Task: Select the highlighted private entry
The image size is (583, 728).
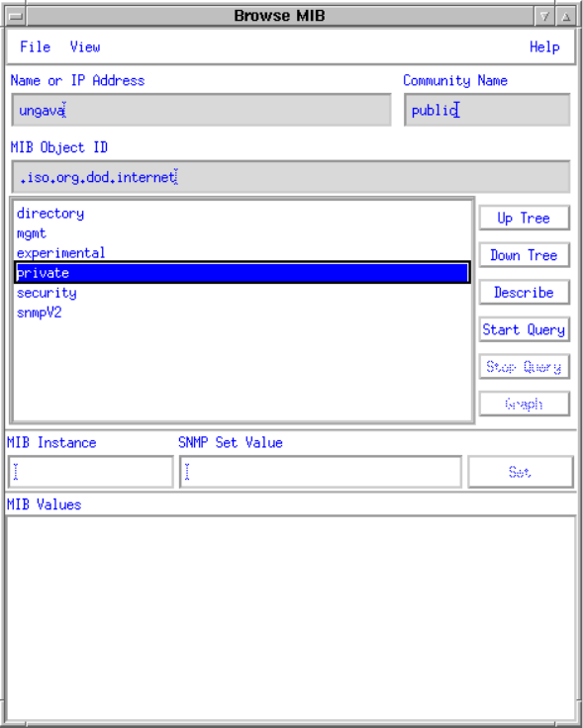Action: (243, 273)
